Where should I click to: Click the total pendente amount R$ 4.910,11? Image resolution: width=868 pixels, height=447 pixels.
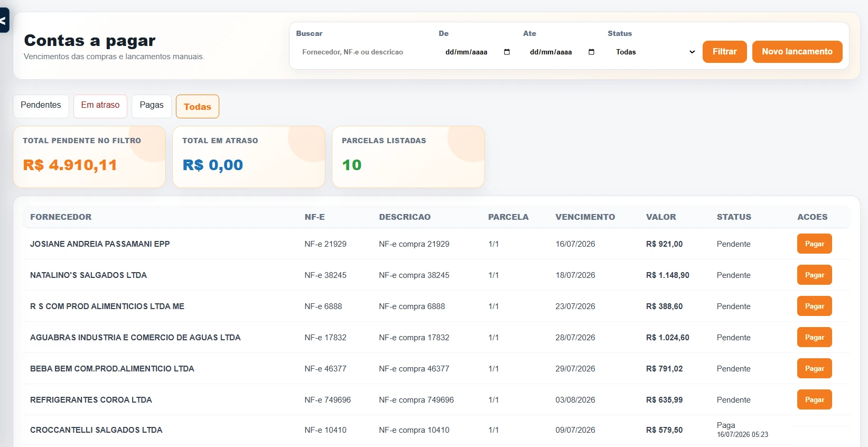[70, 165]
